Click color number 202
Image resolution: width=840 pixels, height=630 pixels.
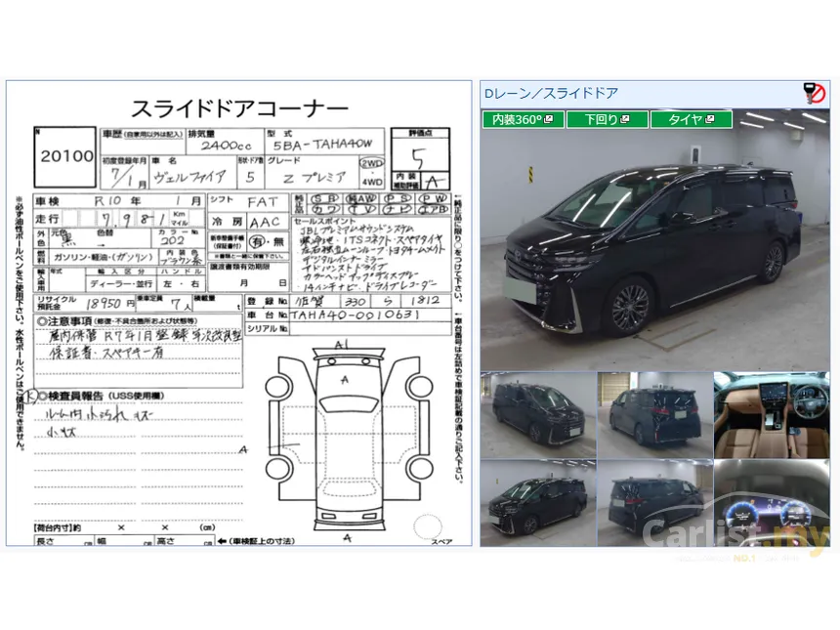[173, 241]
